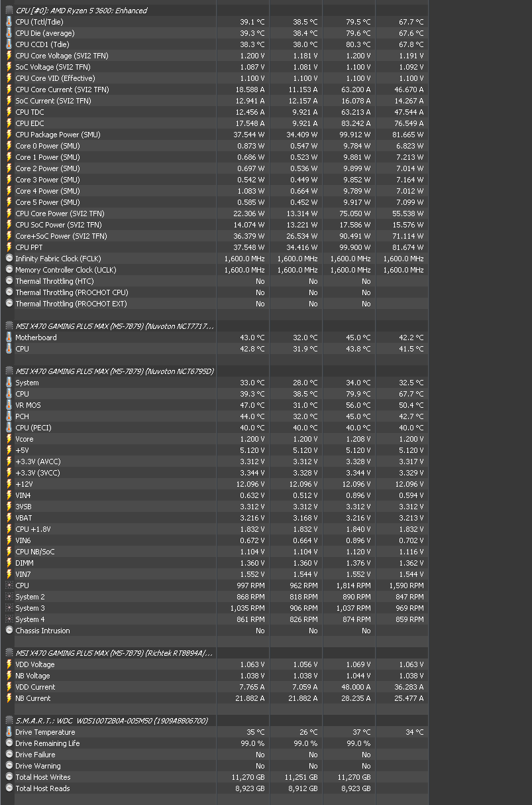Click the drive icon of the S.M.A.R.T. group

tap(9, 721)
